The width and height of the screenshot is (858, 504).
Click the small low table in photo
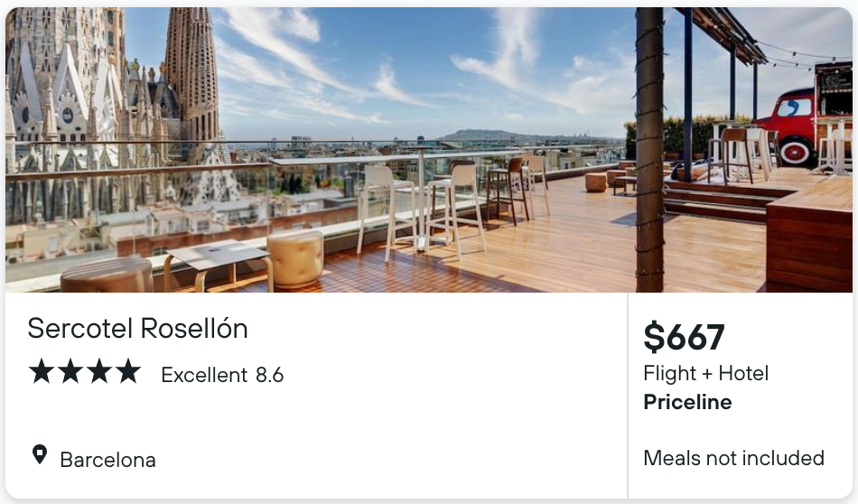(218, 265)
